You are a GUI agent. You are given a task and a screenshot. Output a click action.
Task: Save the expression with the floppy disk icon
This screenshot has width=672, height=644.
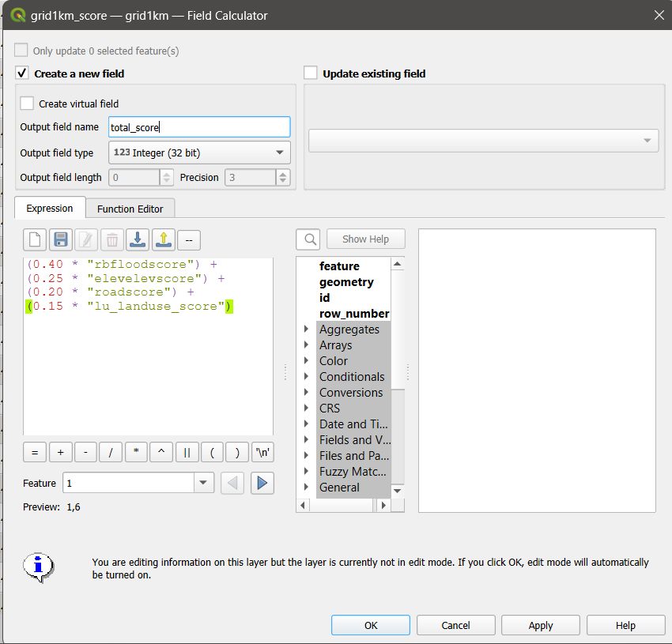coord(60,239)
